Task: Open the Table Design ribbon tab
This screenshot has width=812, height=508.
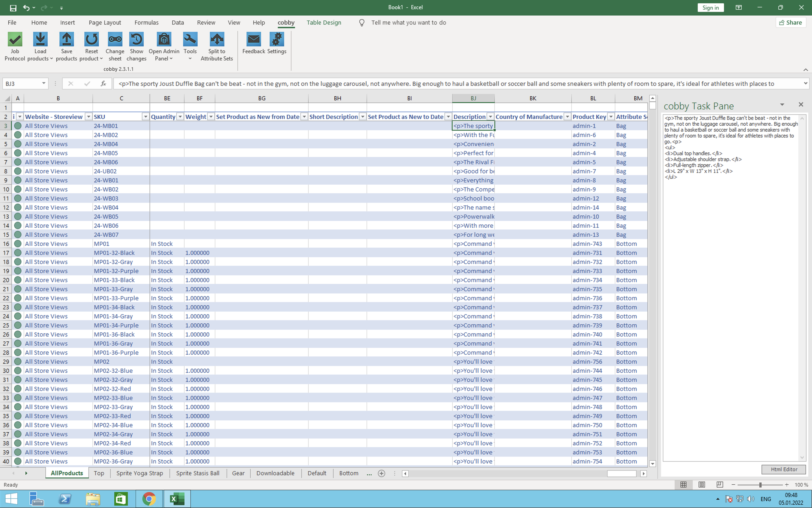Action: 324,22
